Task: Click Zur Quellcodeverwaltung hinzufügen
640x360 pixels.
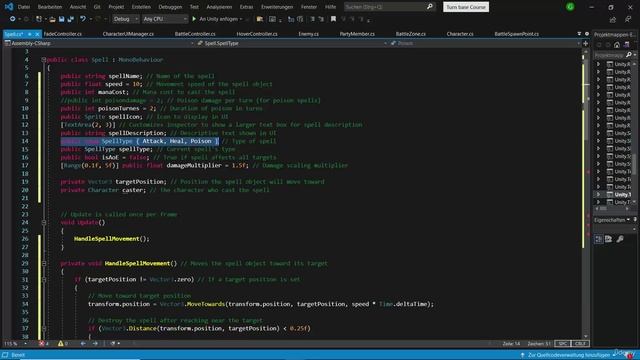Action: [x=568, y=355]
